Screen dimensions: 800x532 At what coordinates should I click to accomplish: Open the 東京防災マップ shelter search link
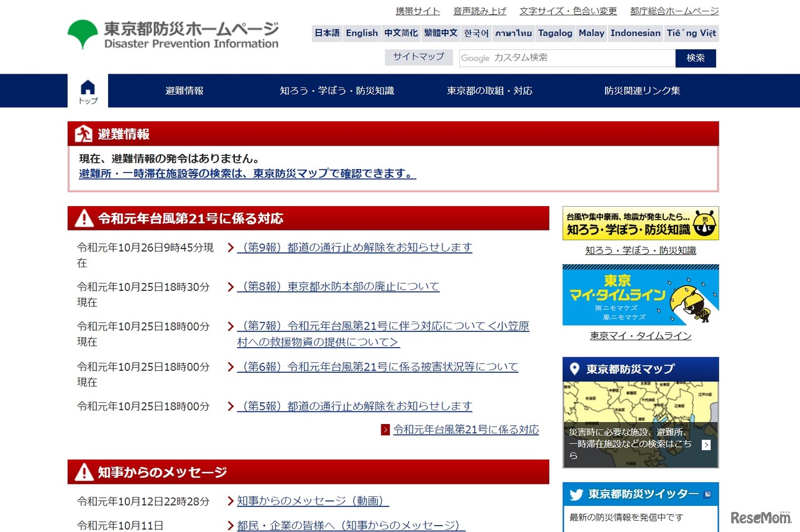coord(247,174)
